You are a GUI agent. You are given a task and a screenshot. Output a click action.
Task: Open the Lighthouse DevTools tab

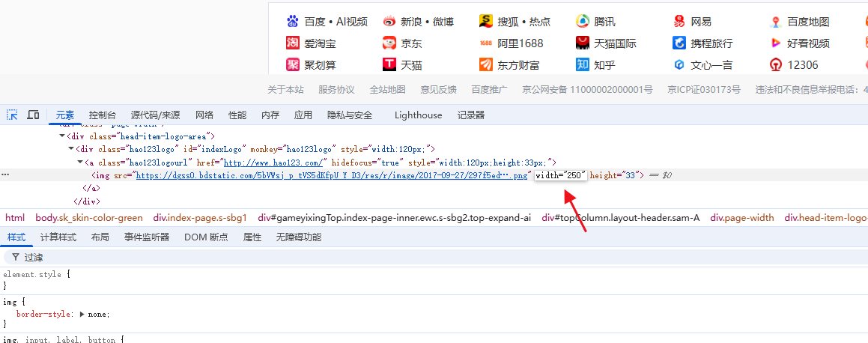tap(419, 115)
